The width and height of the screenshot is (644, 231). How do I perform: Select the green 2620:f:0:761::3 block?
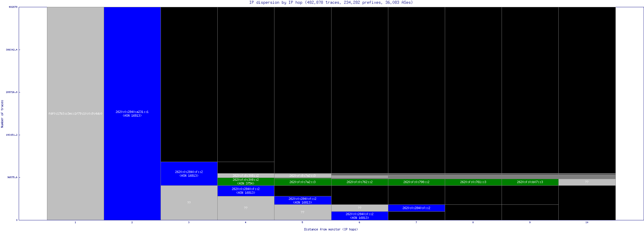point(473,182)
